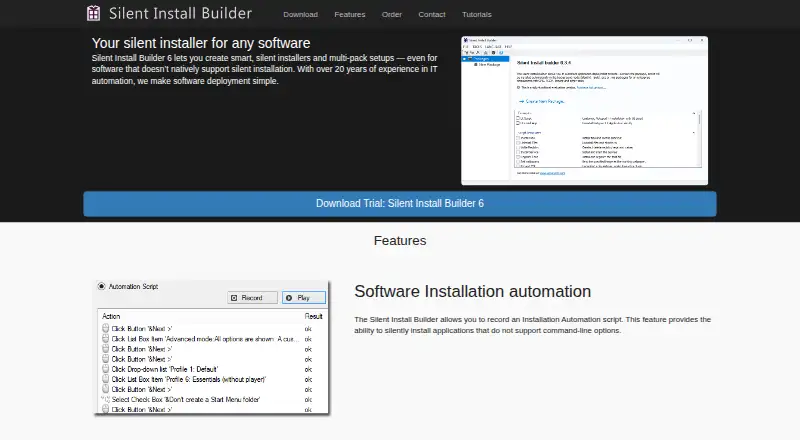Image resolution: width=800 pixels, height=440 pixels.
Task: Click Download Trial: Silent Install Builder 6
Action: (x=400, y=204)
